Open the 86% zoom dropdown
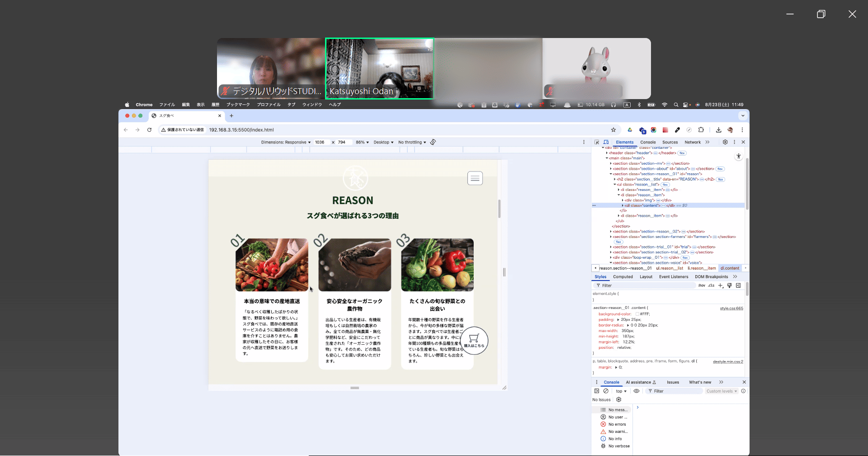 (x=362, y=142)
